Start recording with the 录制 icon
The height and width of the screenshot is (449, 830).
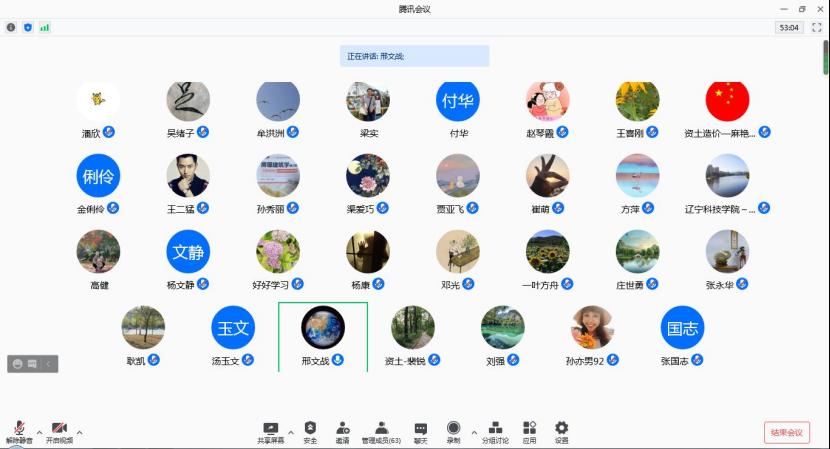click(453, 429)
